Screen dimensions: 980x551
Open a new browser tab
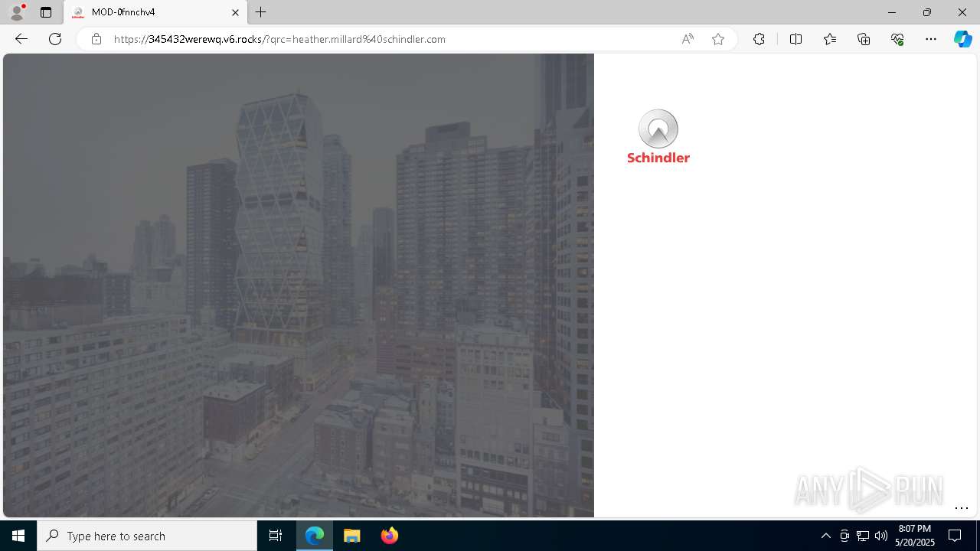tap(261, 12)
